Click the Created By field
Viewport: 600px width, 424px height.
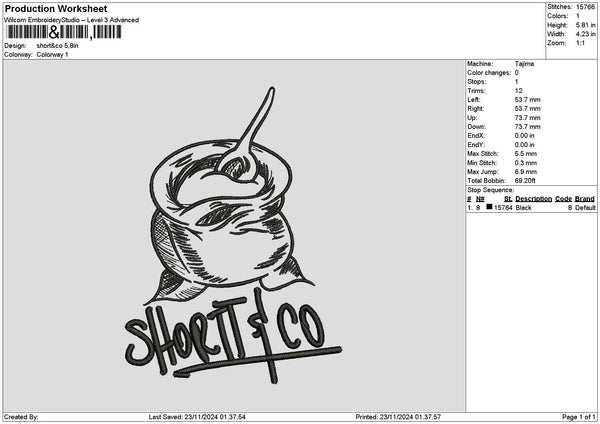coord(22,417)
